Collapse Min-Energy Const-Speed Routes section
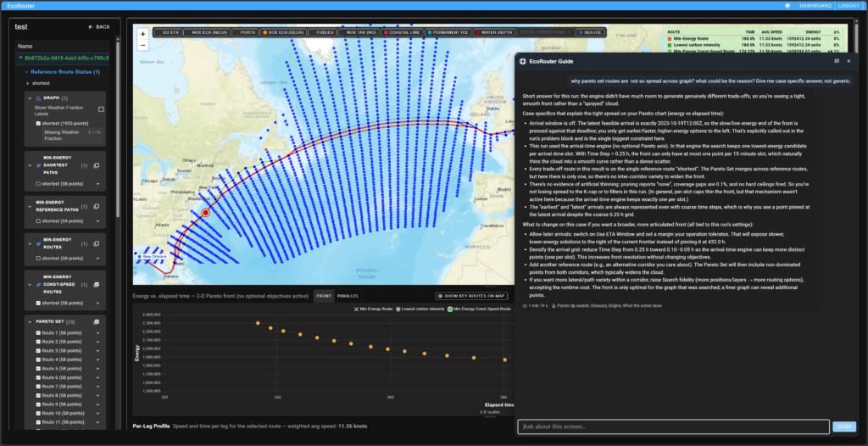The image size is (868, 446). click(x=30, y=285)
